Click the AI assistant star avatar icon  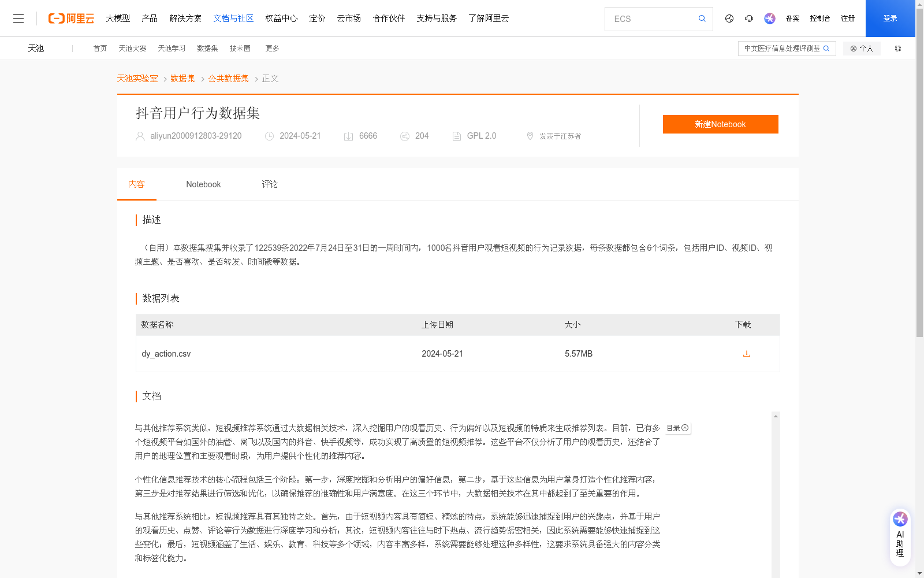[769, 18]
